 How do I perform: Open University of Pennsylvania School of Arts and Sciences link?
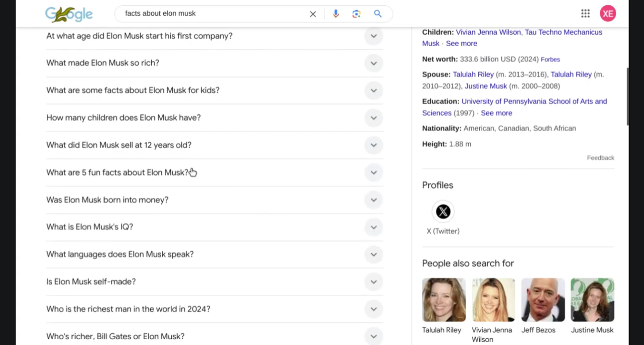click(x=534, y=101)
